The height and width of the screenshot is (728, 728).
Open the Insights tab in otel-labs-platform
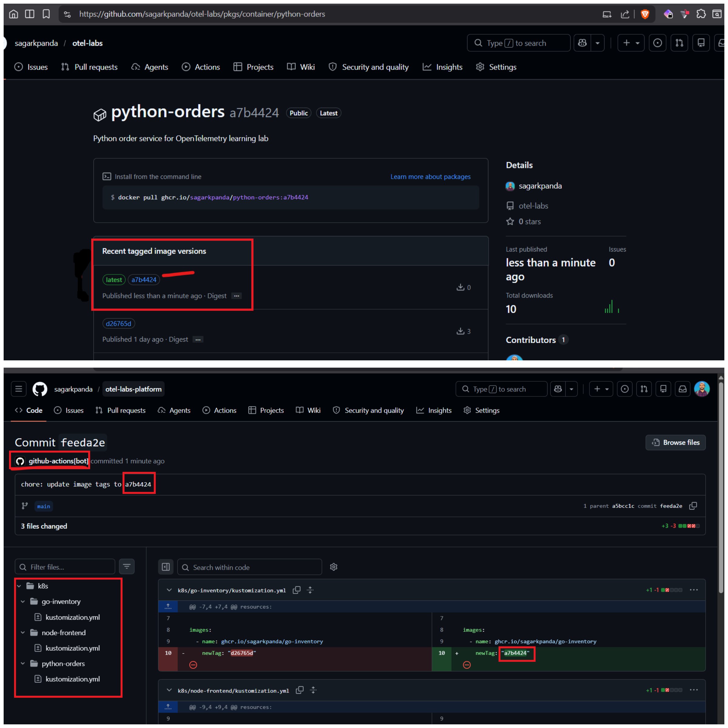434,410
